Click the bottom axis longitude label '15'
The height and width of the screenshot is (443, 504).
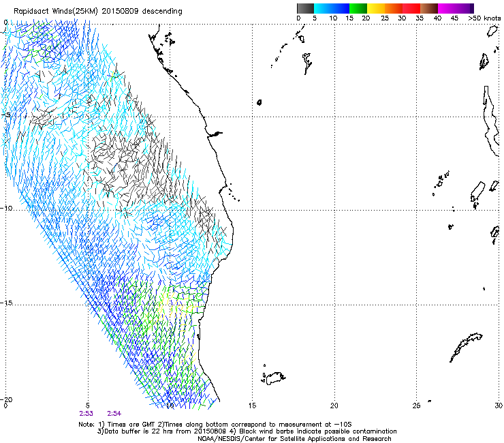252,406
